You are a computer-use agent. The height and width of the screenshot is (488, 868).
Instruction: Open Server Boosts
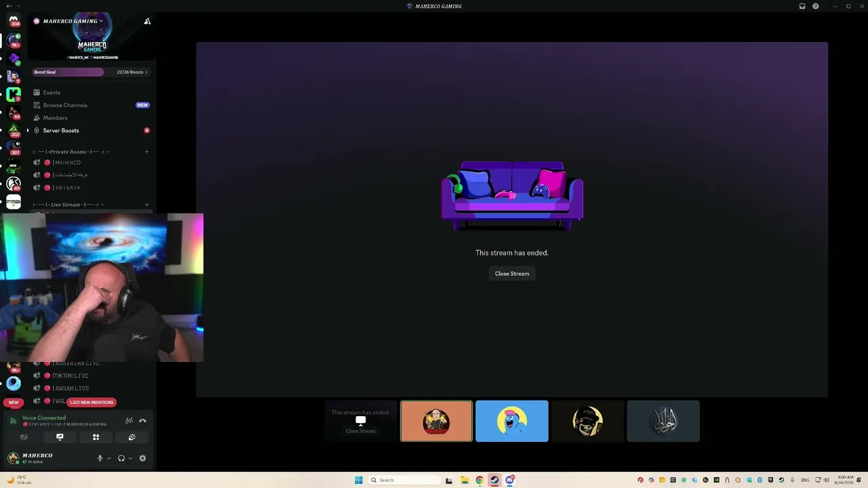point(92,130)
